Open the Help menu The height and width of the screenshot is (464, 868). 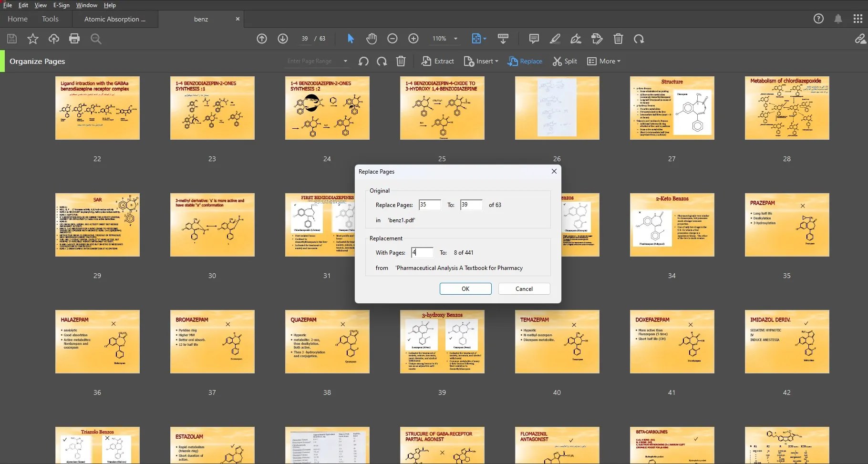(109, 5)
